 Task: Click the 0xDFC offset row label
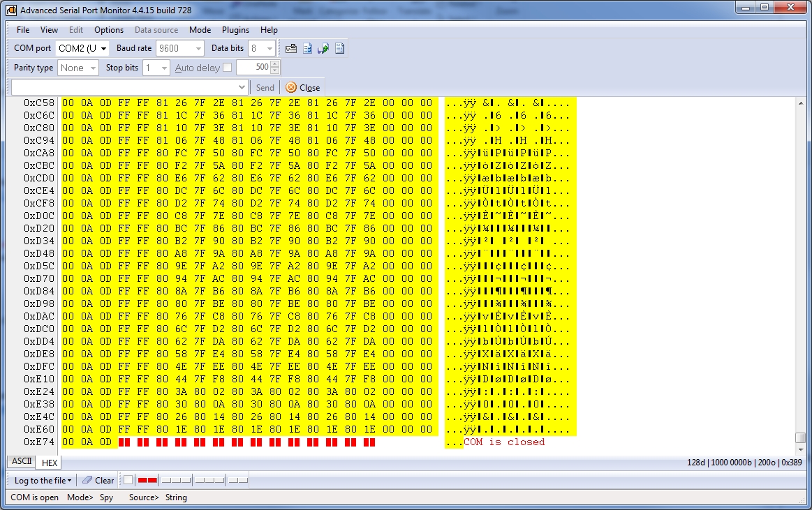click(39, 366)
